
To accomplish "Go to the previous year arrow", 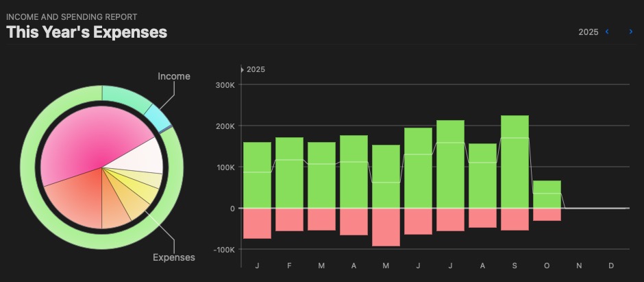I will [x=607, y=32].
